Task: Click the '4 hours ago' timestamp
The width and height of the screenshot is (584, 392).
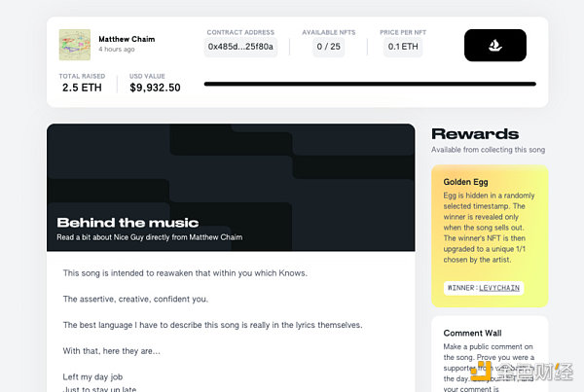Action: click(x=117, y=50)
